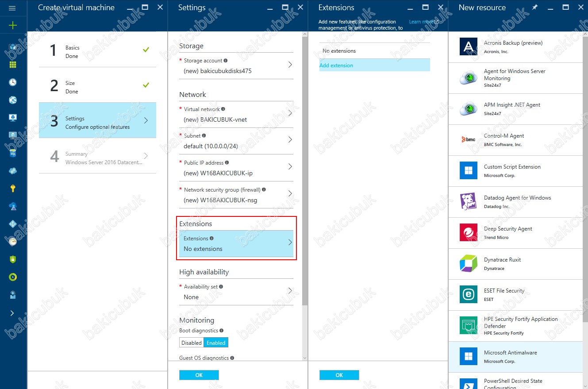Expand the Virtual network chevron
Image resolution: width=588 pixels, height=389 pixels.
[290, 113]
